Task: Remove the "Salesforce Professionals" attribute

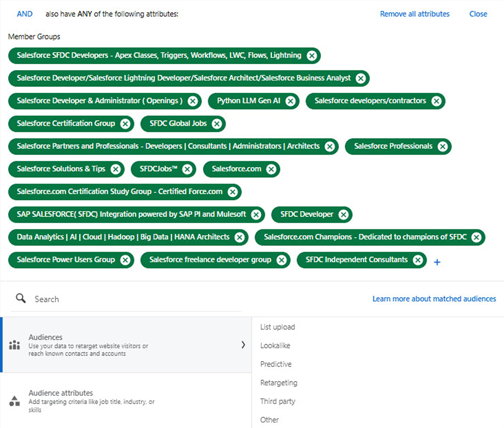Action: click(442, 146)
